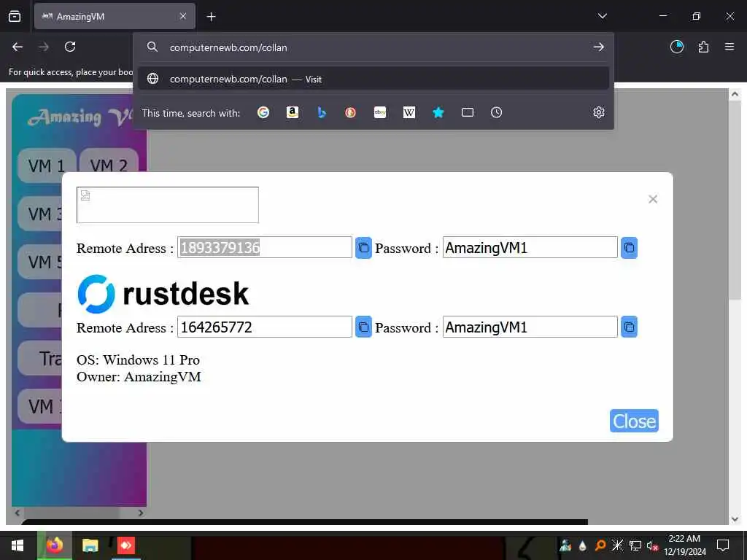This screenshot has width=747, height=560.
Task: Click the rustdesk logo image
Action: click(x=163, y=293)
